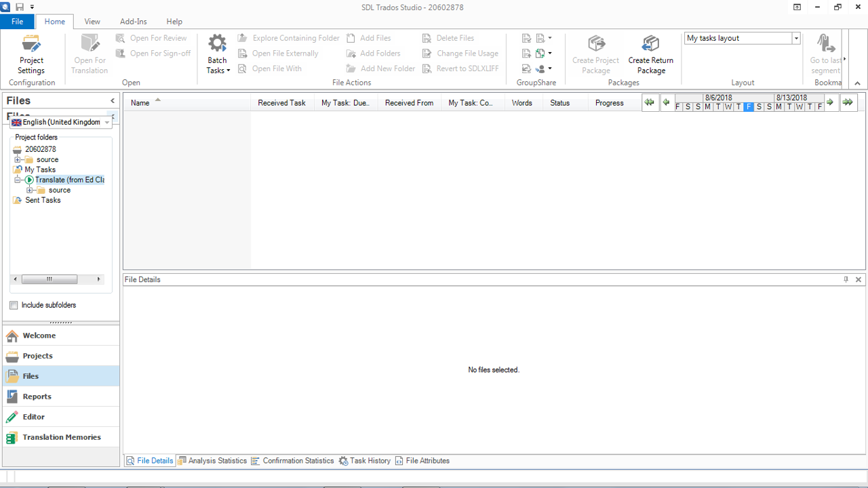Open the My tasks layout dropdown
This screenshot has width=868, height=488.
point(796,38)
